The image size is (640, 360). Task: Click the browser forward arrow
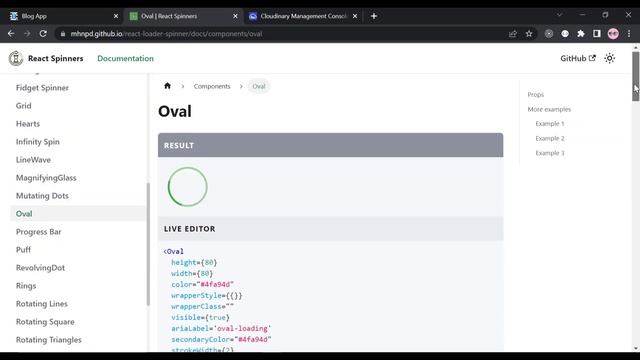click(x=27, y=34)
